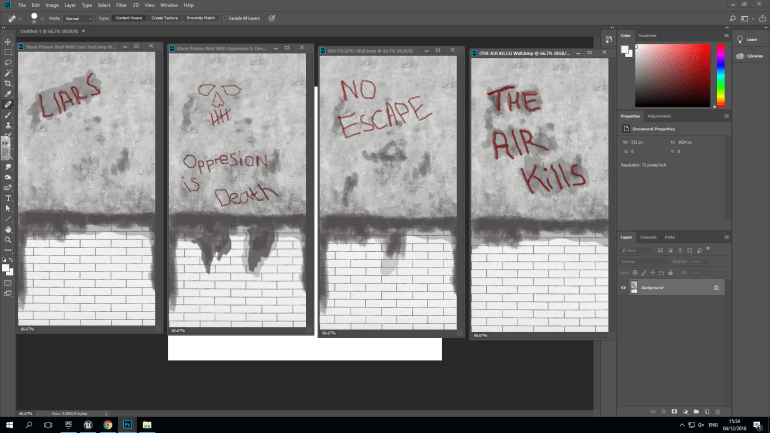Open the Mode Normal dropdown in options bar

78,18
